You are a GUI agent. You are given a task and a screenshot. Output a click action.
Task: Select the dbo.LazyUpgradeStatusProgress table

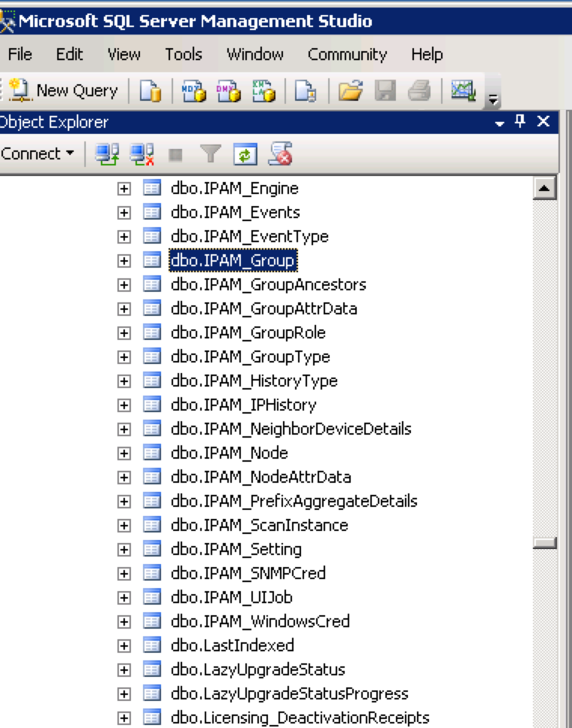point(290,695)
